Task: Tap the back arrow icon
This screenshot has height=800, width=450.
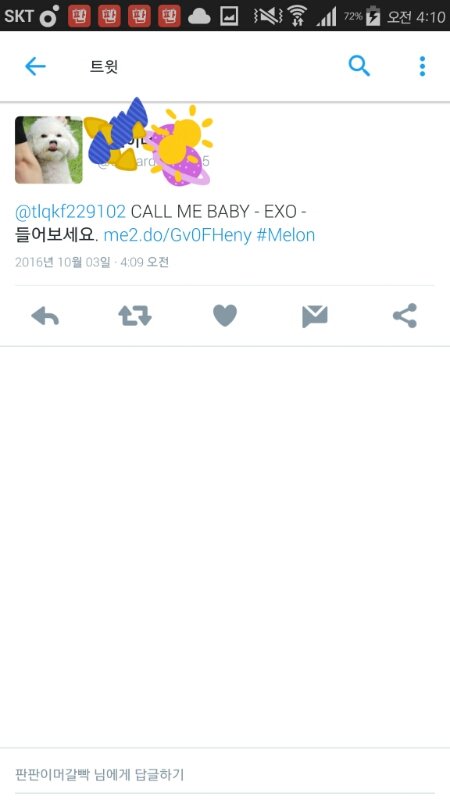Action: [35, 66]
